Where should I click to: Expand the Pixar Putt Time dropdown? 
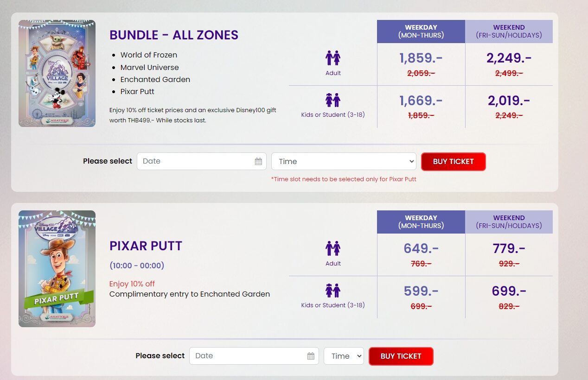(x=344, y=356)
